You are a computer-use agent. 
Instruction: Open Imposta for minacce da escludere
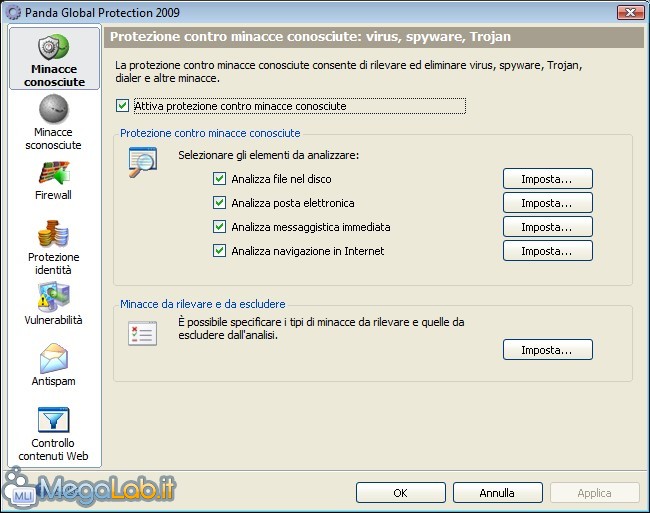tap(548, 350)
